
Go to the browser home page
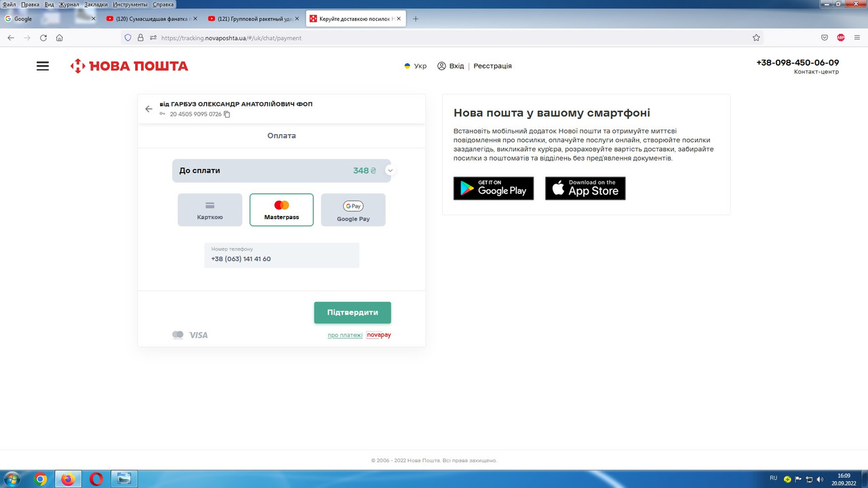tap(60, 38)
